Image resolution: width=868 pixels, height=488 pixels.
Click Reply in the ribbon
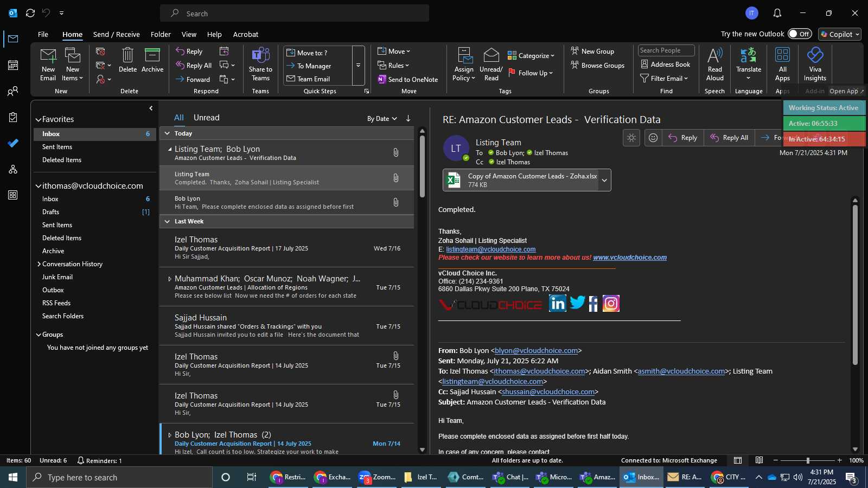pos(189,52)
